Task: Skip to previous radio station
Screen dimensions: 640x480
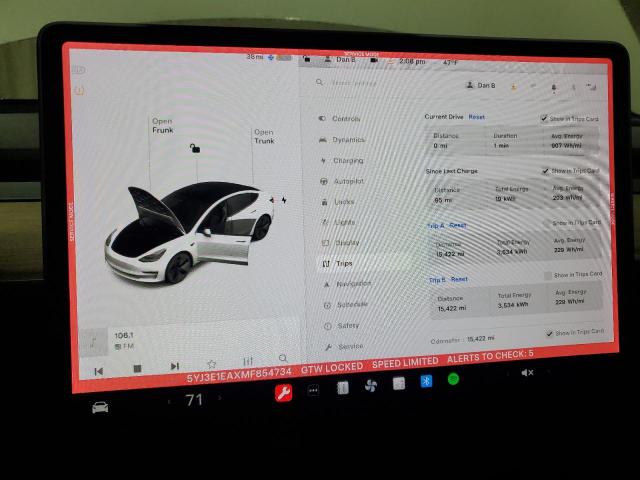Action: (x=98, y=371)
